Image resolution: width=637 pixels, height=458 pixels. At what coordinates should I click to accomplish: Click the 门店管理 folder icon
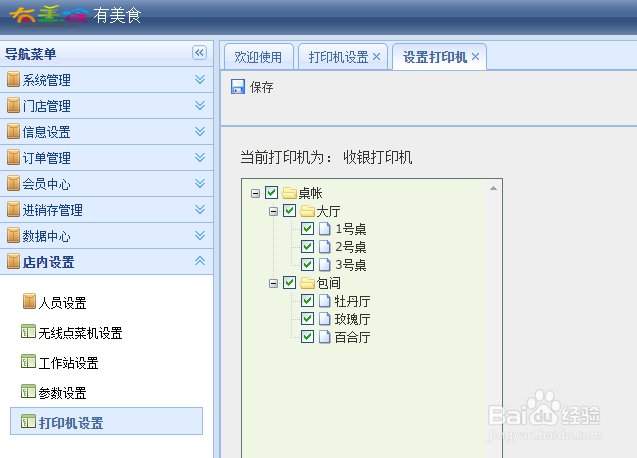(x=13, y=105)
